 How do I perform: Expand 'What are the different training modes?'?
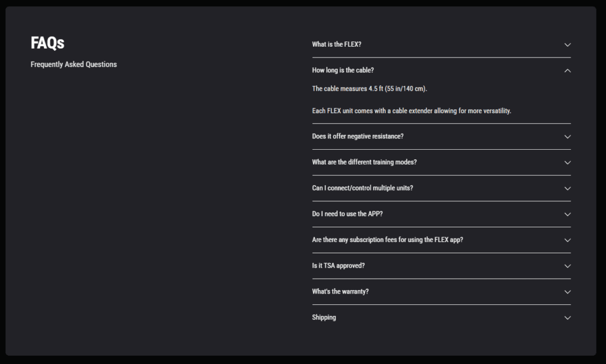tap(441, 162)
